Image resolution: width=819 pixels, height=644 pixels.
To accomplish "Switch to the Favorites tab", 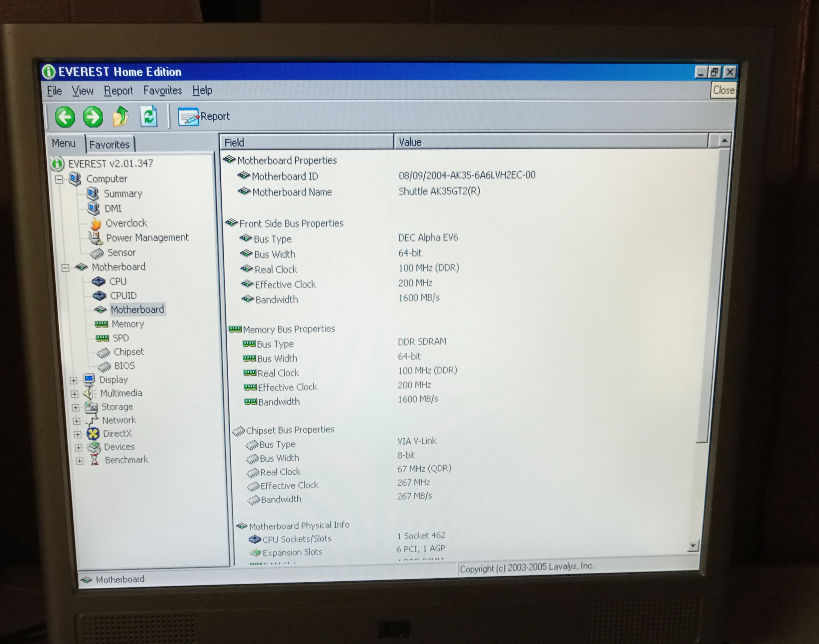I will (x=109, y=144).
